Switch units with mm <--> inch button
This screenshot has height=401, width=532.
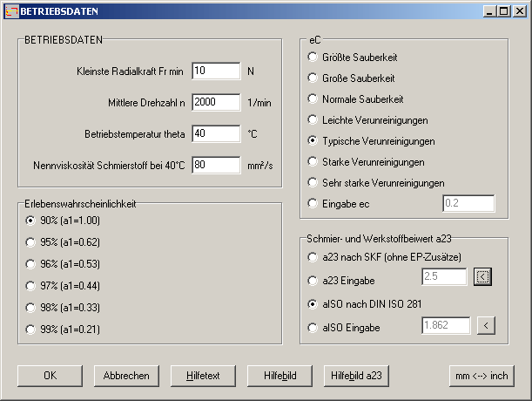(x=481, y=375)
